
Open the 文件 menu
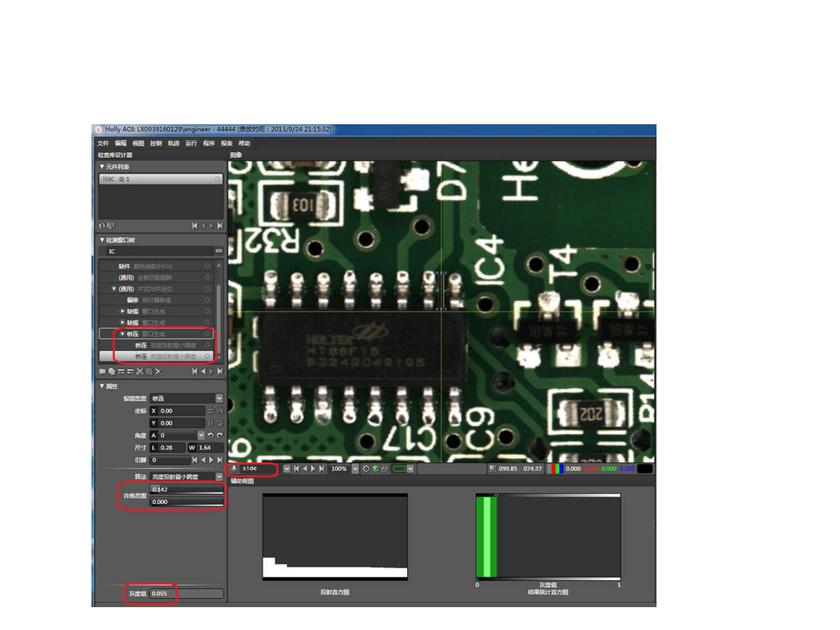(103, 143)
